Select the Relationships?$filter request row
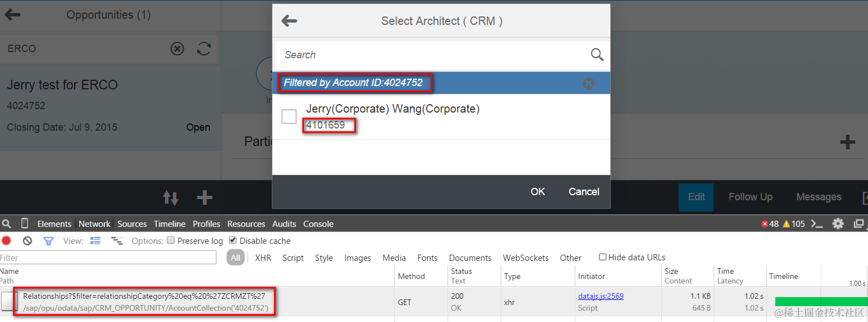Viewport: 868px width, 322px height. tap(434, 302)
